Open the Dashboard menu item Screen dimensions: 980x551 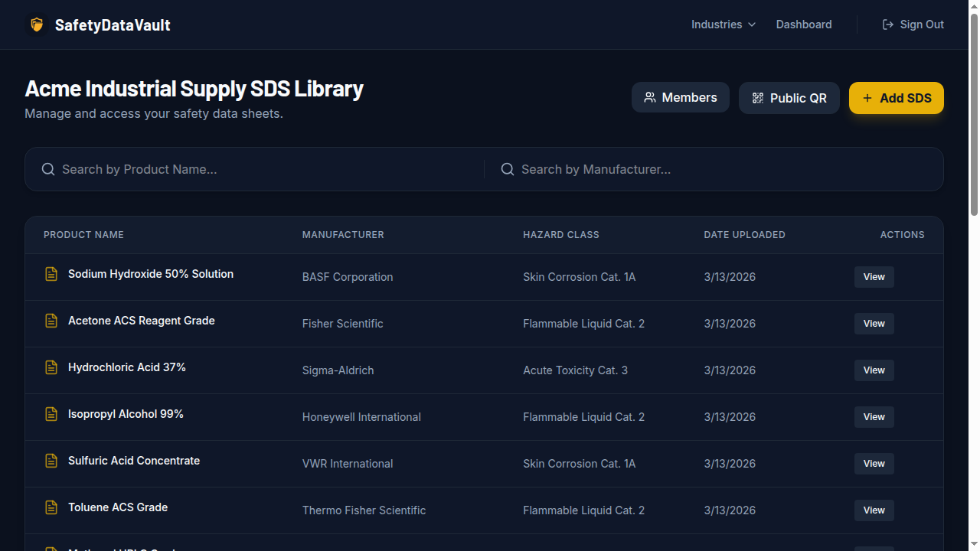click(x=803, y=24)
